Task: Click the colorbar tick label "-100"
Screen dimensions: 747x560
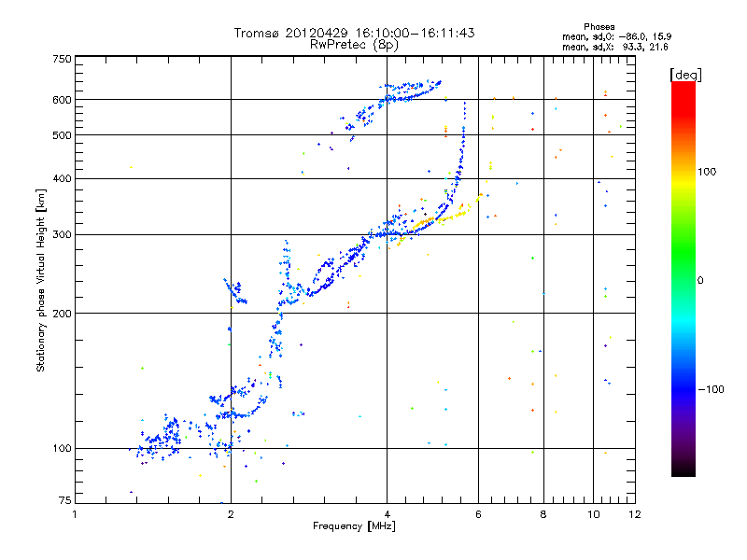Action: coord(711,389)
